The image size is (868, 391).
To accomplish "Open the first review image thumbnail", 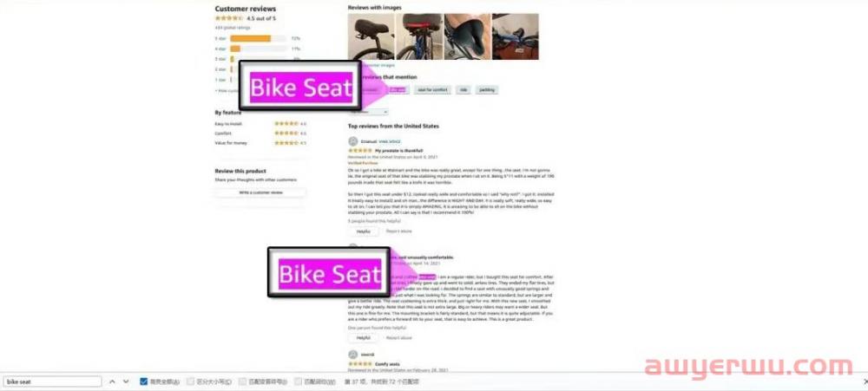I will point(371,36).
